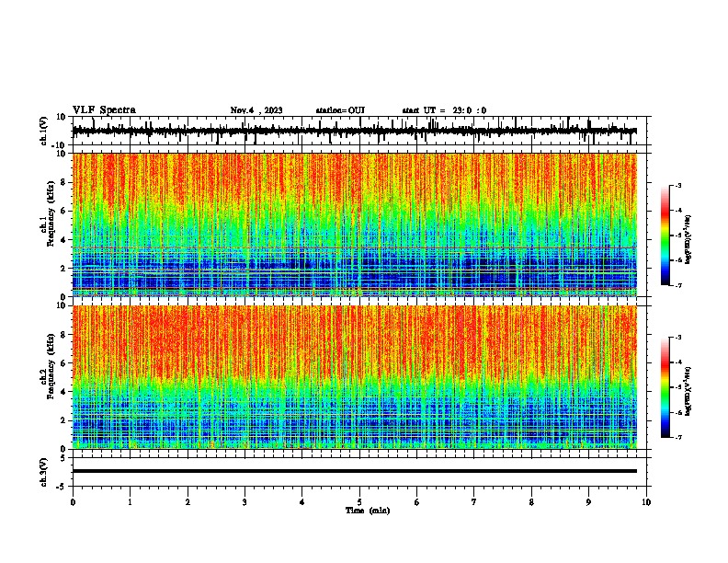Click the "5" tick on ch.3(V) axis
The image size is (728, 563).
click(x=64, y=457)
